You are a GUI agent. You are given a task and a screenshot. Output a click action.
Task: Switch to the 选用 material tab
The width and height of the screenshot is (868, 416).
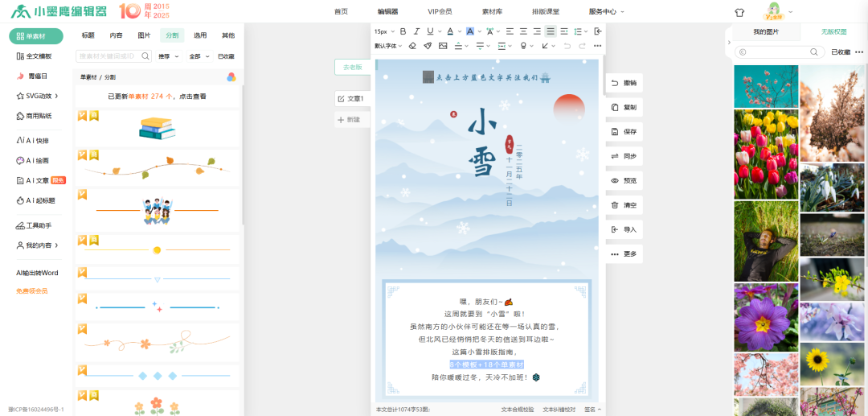200,35
